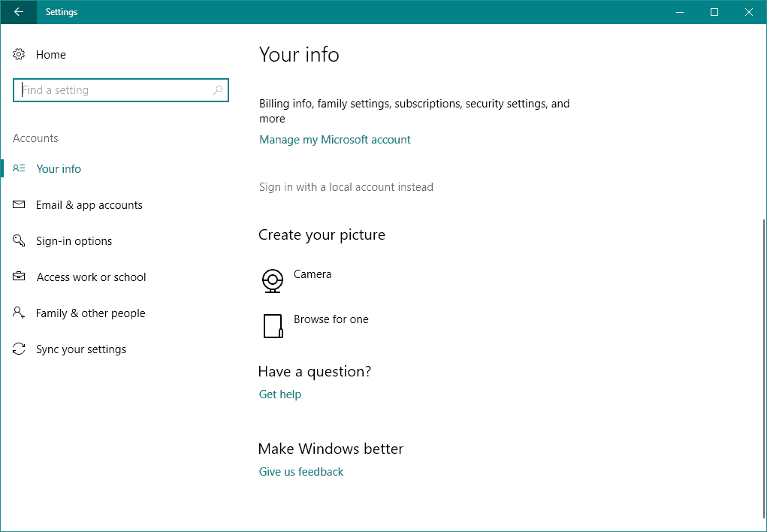Click Have a question? heading

pyautogui.click(x=315, y=371)
